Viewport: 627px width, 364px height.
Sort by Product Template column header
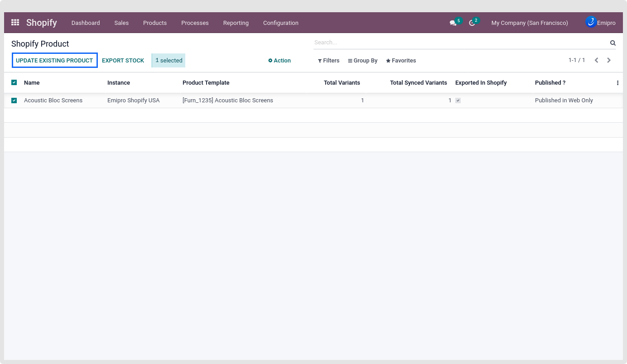[206, 83]
